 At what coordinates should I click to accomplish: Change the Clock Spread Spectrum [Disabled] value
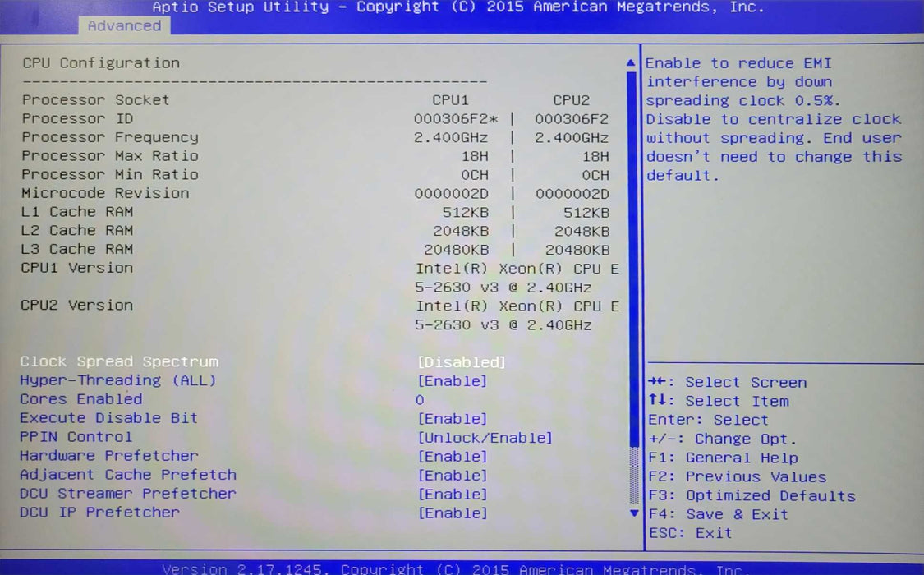click(462, 361)
